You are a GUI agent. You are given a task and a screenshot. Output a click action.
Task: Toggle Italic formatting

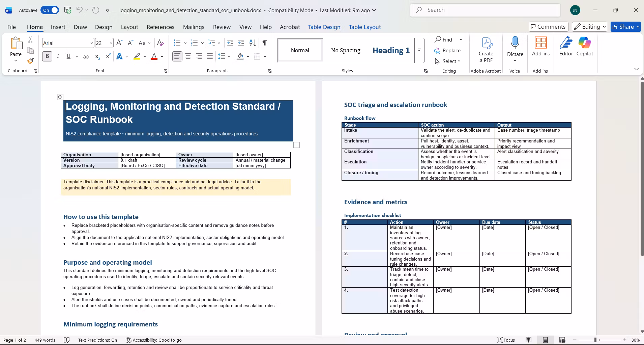tap(58, 56)
